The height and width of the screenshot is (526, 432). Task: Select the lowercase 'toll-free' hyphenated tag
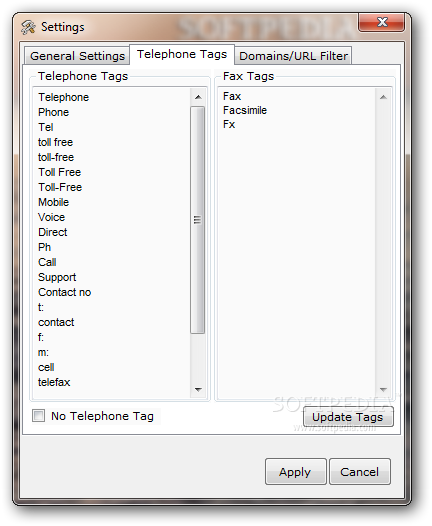56,157
